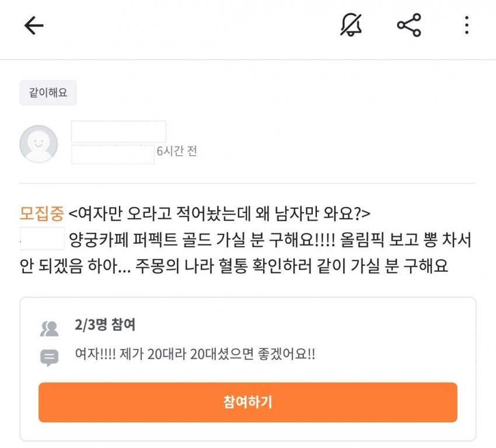This screenshot has height=448, width=496.
Task: Select the 같이해요 category tag
Action: pos(48,93)
